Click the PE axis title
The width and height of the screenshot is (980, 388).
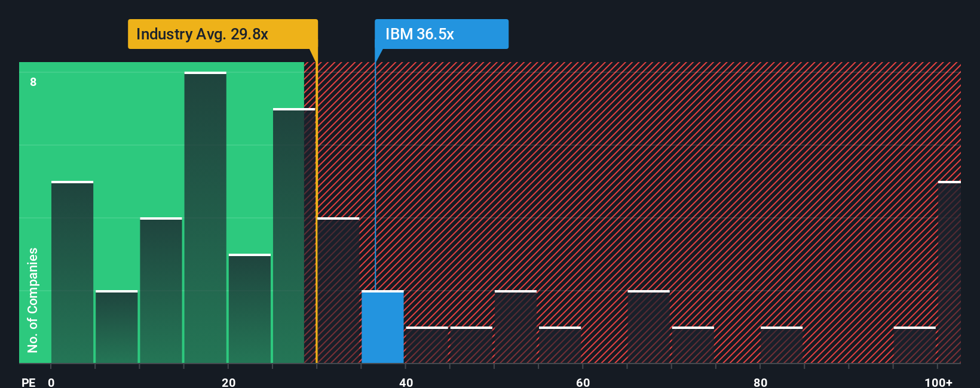click(28, 382)
